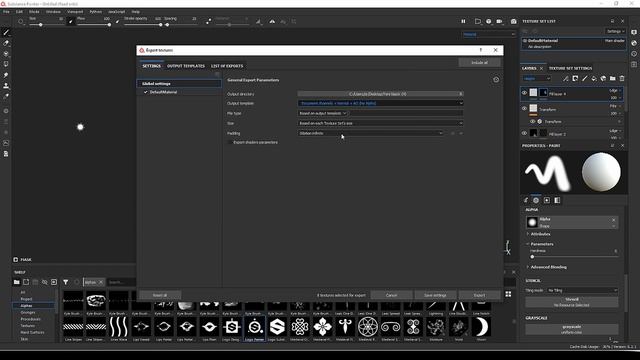
Task: Click the Select all button in dialog
Action: (x=160, y=295)
